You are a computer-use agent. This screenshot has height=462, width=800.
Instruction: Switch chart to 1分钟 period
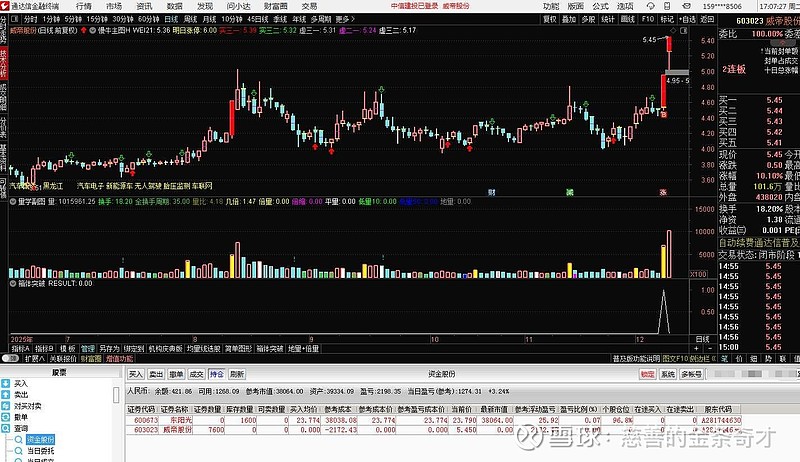tap(52, 19)
